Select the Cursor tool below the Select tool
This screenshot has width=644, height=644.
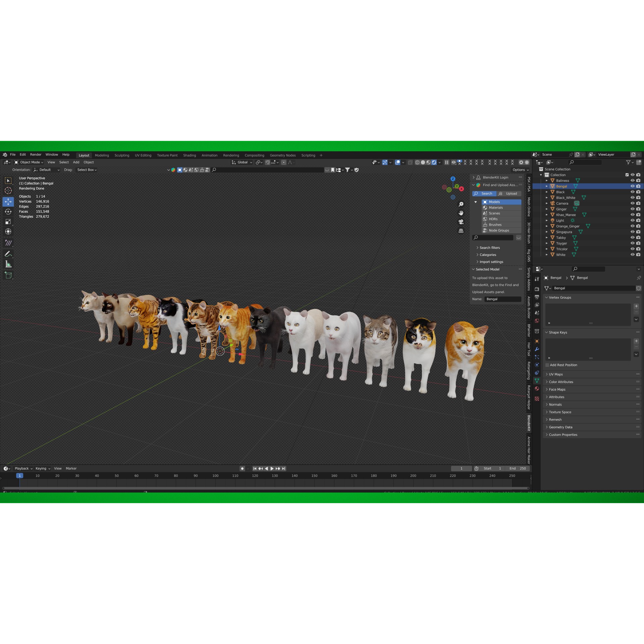click(x=8, y=191)
